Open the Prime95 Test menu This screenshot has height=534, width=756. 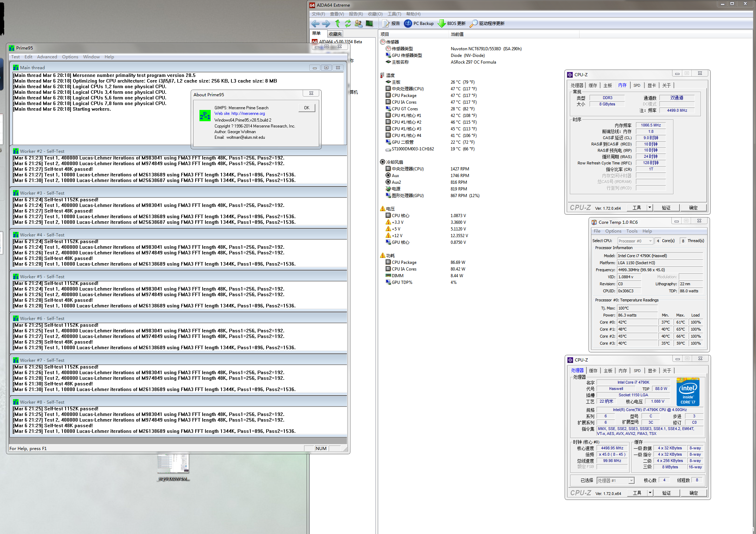pyautogui.click(x=15, y=57)
